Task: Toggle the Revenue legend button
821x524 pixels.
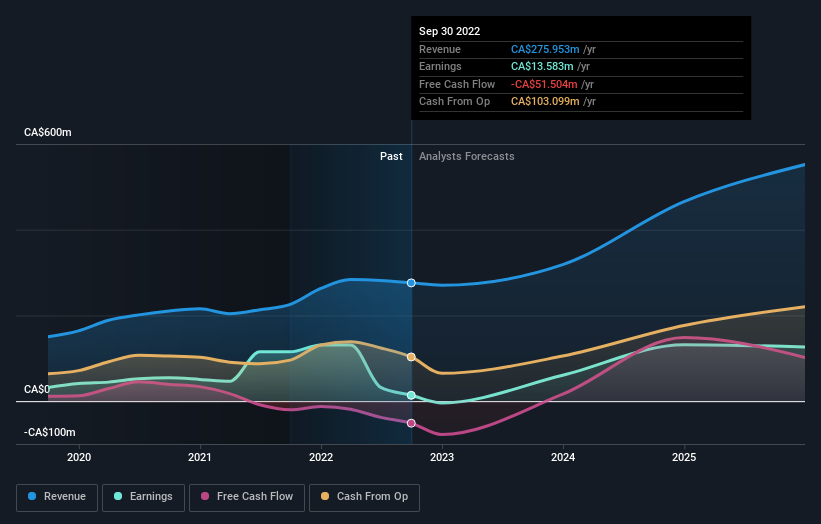Action: (x=57, y=497)
